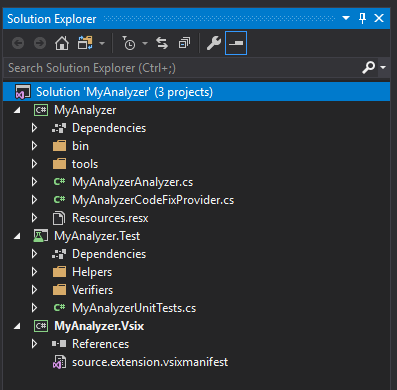Select the MyAnalyzer project name
This screenshot has width=397, height=390.
coord(85,110)
